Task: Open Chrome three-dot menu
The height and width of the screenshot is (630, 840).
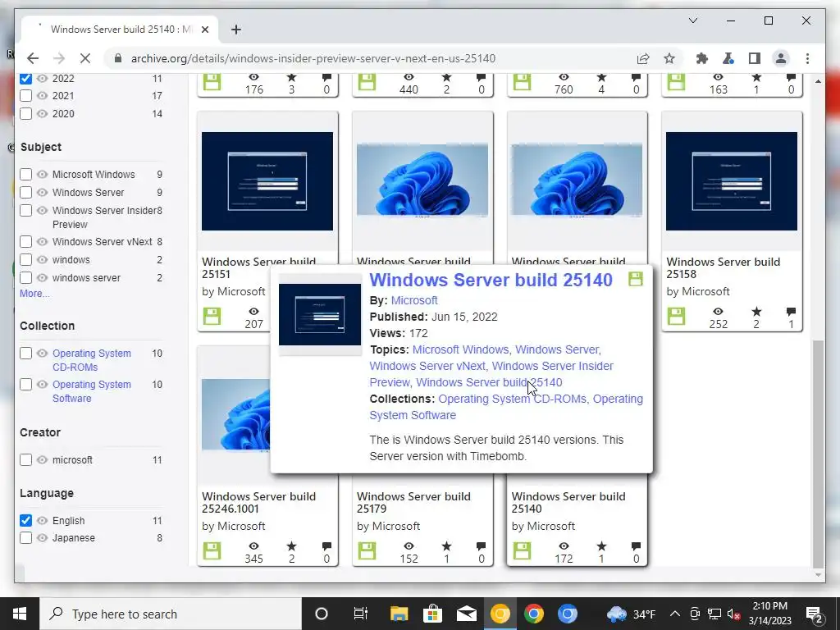Action: tap(807, 58)
